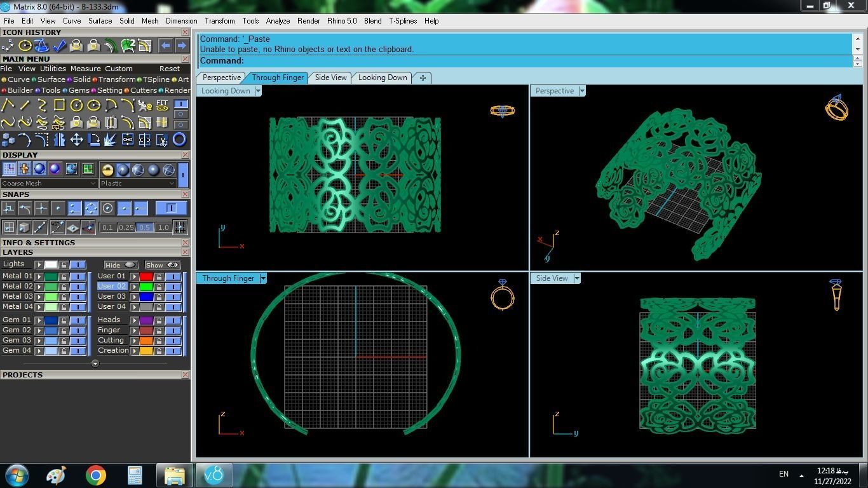868x488 pixels.
Task: Click the Explode icon
Action: click(111, 139)
